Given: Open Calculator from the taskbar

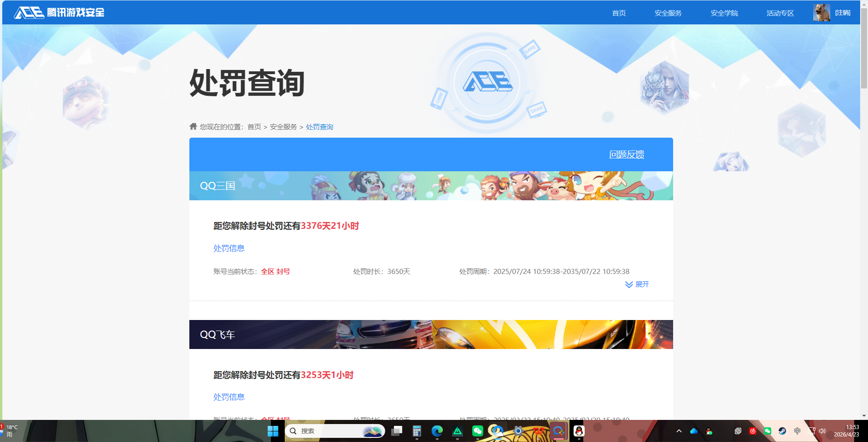Looking at the screenshot, I should point(416,431).
